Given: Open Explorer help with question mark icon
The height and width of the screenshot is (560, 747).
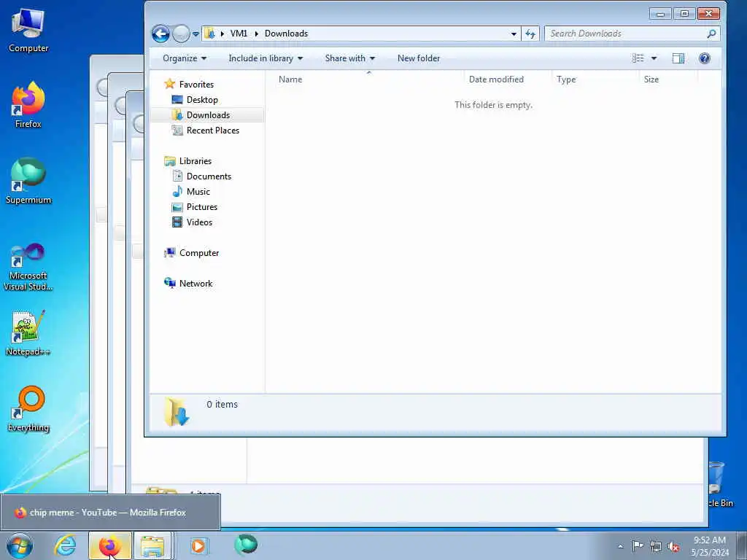Looking at the screenshot, I should 704,58.
